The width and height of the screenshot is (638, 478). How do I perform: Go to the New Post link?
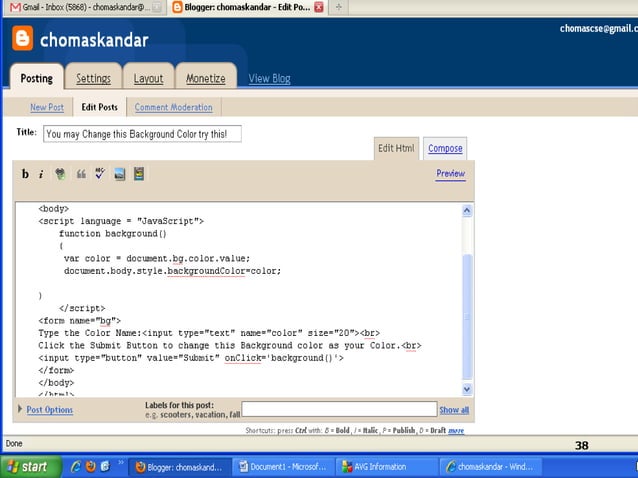click(47, 107)
